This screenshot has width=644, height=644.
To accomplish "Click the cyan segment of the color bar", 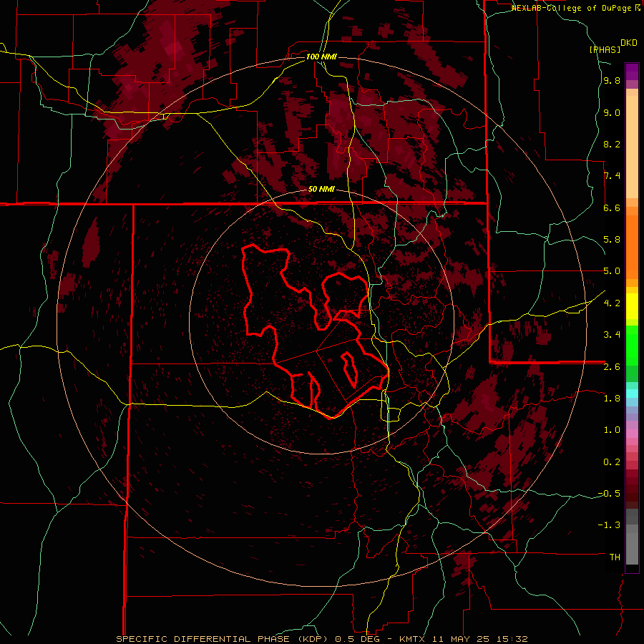I will [632, 394].
